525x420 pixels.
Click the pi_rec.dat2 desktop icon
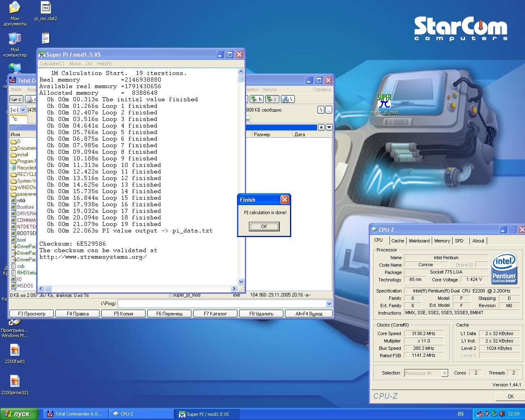pyautogui.click(x=46, y=11)
